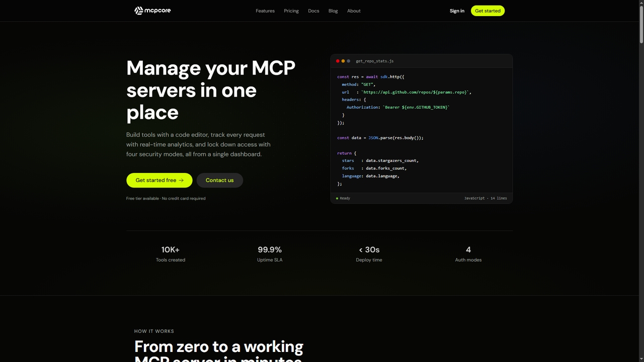Click the 'stars : data.stargazers_count' line
Viewport: 644px width, 362px height.
(x=380, y=160)
